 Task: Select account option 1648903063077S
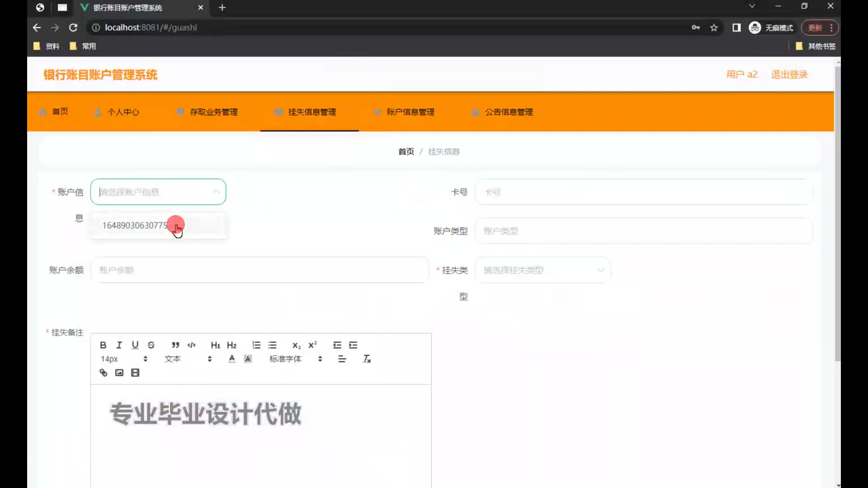tap(136, 225)
